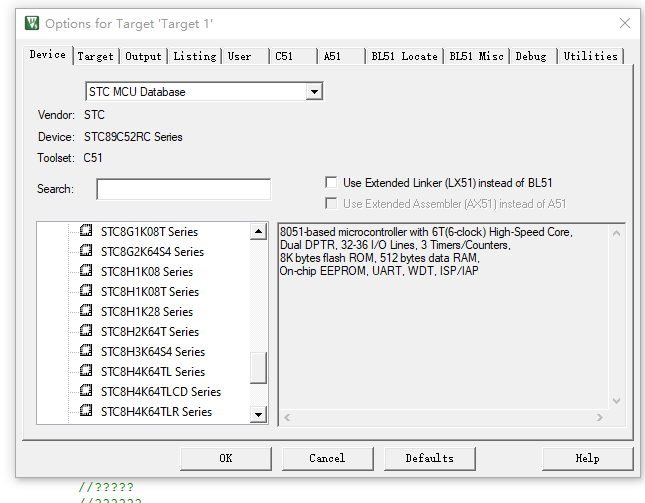This screenshot has height=503, width=645.
Task: Close the Options for Target dialog
Action: tap(625, 23)
